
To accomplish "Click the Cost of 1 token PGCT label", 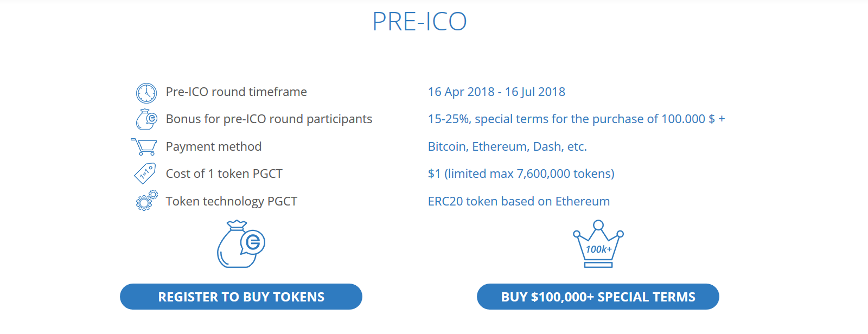I will (224, 174).
